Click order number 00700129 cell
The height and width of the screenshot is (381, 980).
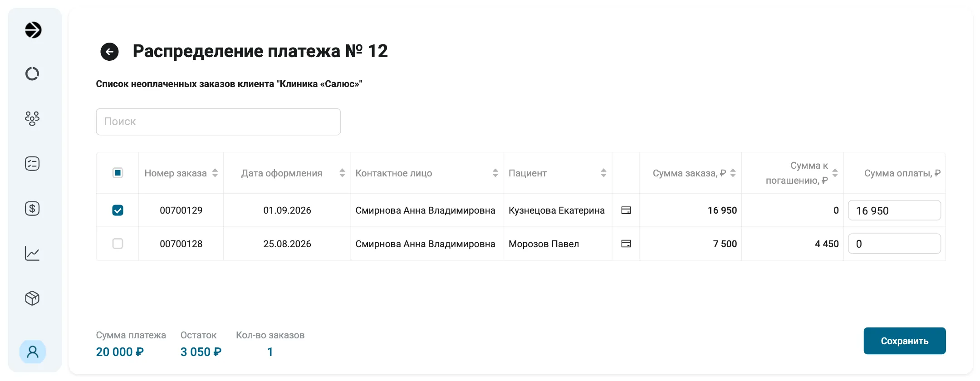pyautogui.click(x=181, y=210)
